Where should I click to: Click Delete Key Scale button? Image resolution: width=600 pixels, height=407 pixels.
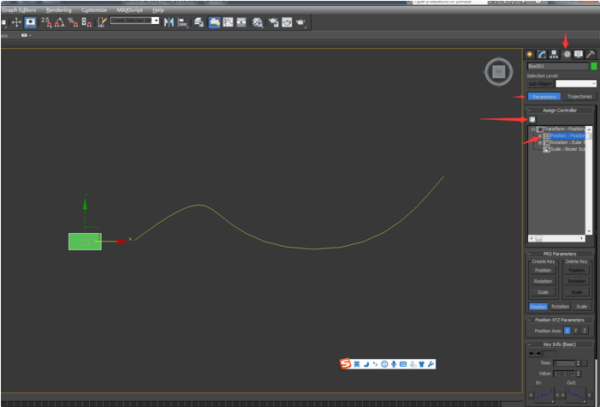point(577,292)
